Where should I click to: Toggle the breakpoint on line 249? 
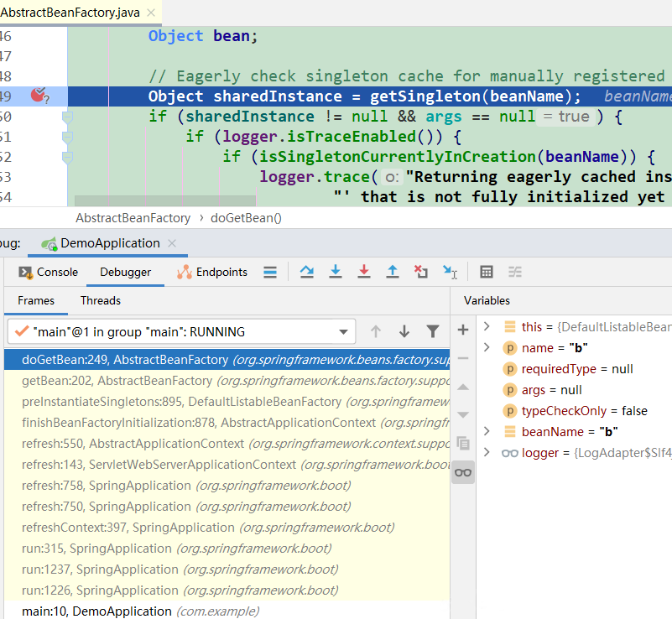tap(39, 96)
